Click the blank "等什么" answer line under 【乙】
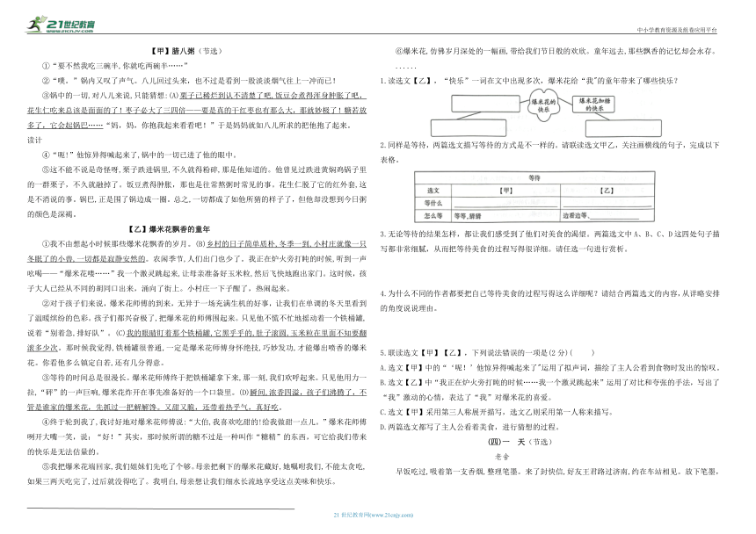Viewport: 756px width, 534px height. (x=607, y=206)
